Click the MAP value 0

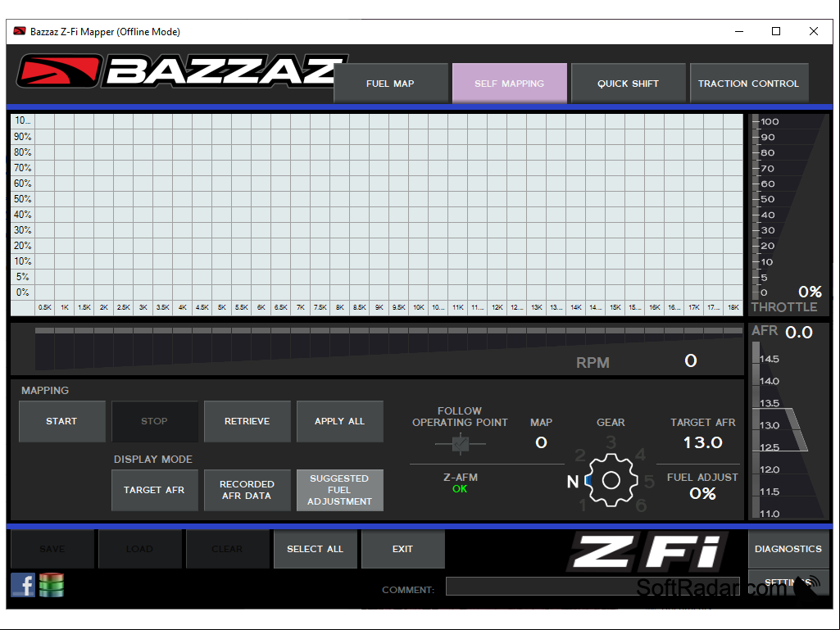coord(541,442)
